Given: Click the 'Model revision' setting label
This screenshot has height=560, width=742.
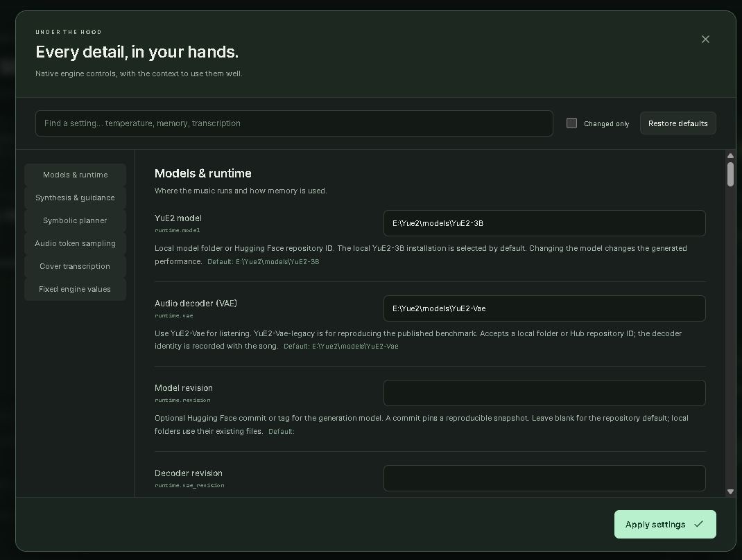Looking at the screenshot, I should pyautogui.click(x=184, y=388).
